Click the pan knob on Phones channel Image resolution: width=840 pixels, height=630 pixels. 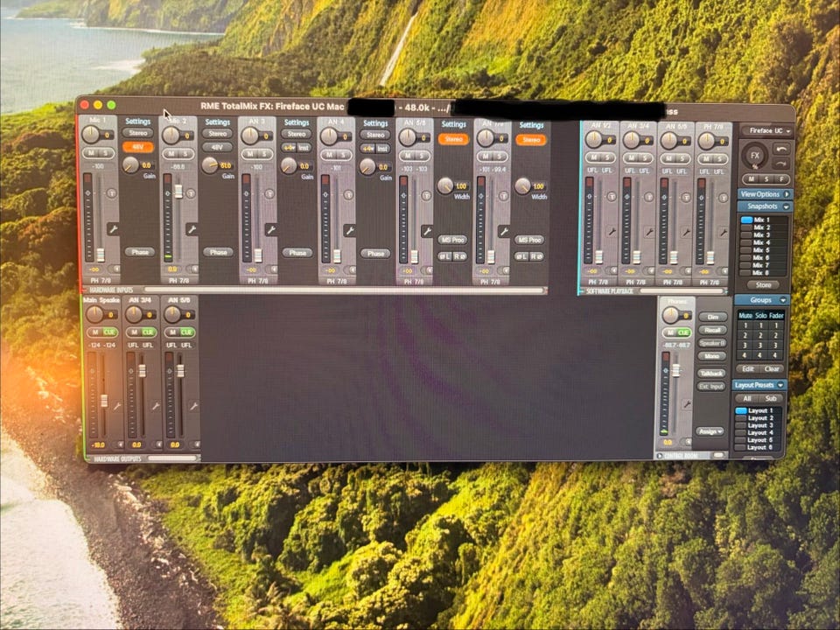coord(669,315)
